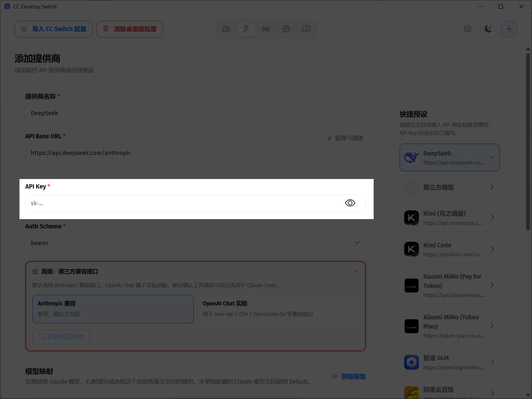
Task: Open the 第三方模型 preset
Action: (450, 187)
